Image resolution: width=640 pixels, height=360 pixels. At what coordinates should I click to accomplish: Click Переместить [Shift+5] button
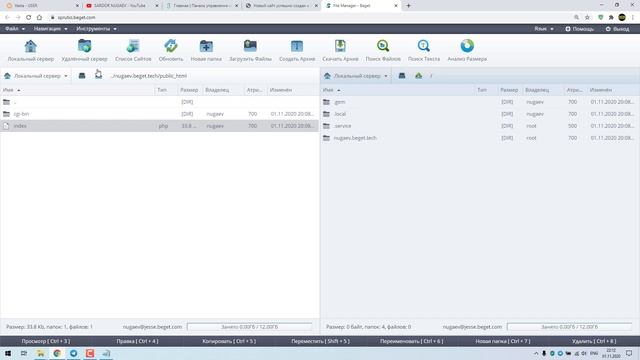coord(320,341)
